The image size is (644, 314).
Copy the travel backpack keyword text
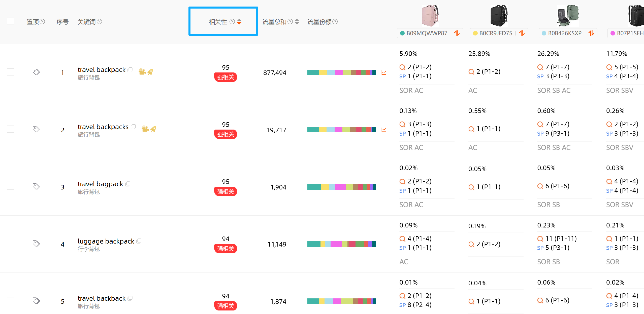point(130,70)
